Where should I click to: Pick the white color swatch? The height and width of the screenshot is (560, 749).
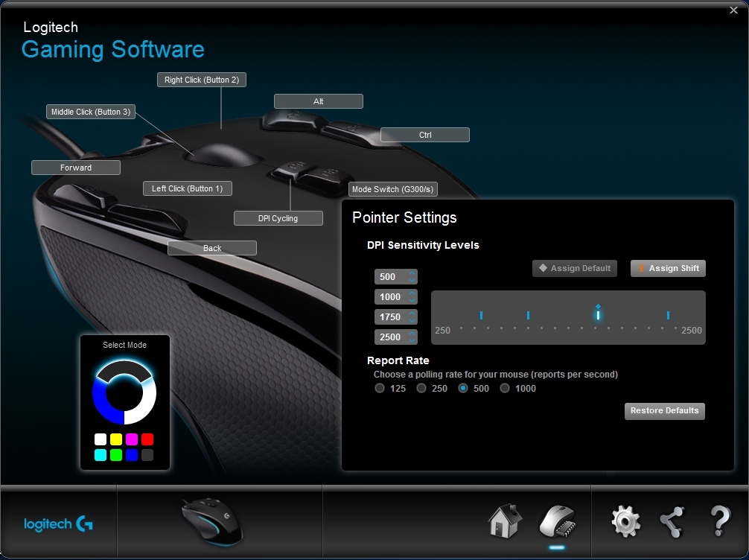101,439
